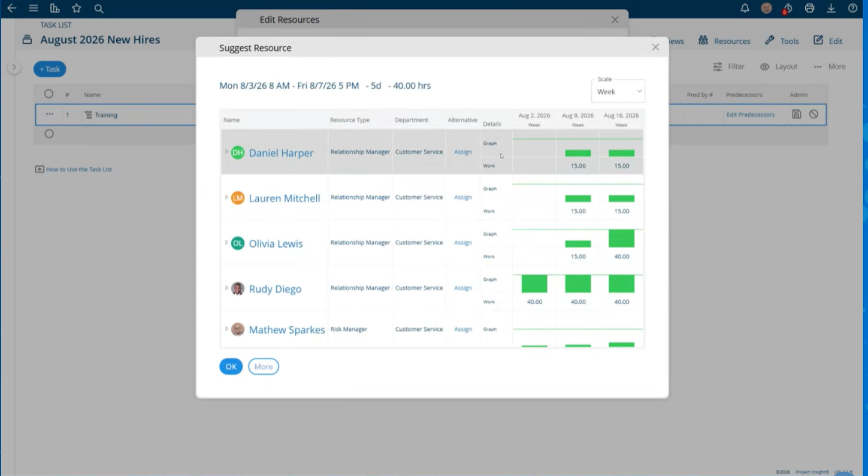Click Mathew Sparkes' profile photo
The height and width of the screenshot is (476, 868).
point(238,329)
